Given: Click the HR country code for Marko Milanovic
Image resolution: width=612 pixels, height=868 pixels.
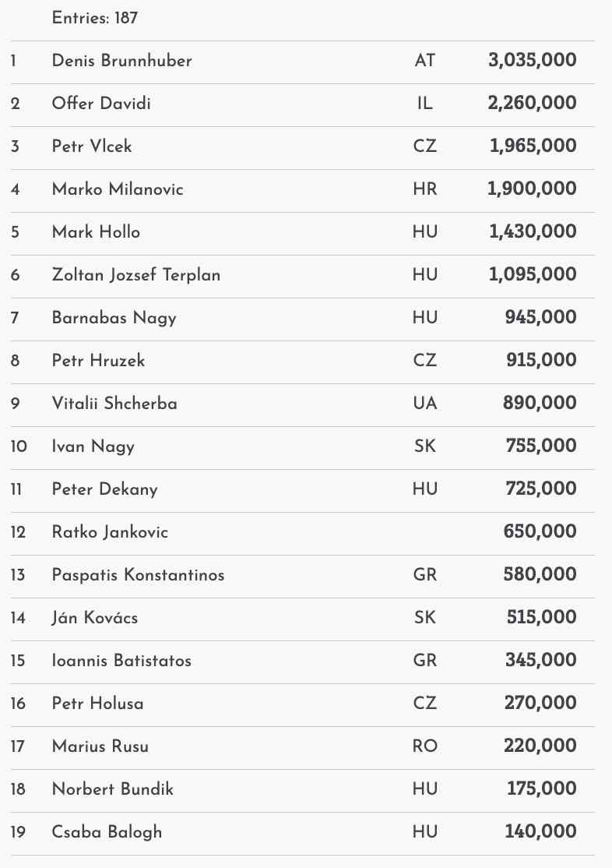Looking at the screenshot, I should [425, 189].
